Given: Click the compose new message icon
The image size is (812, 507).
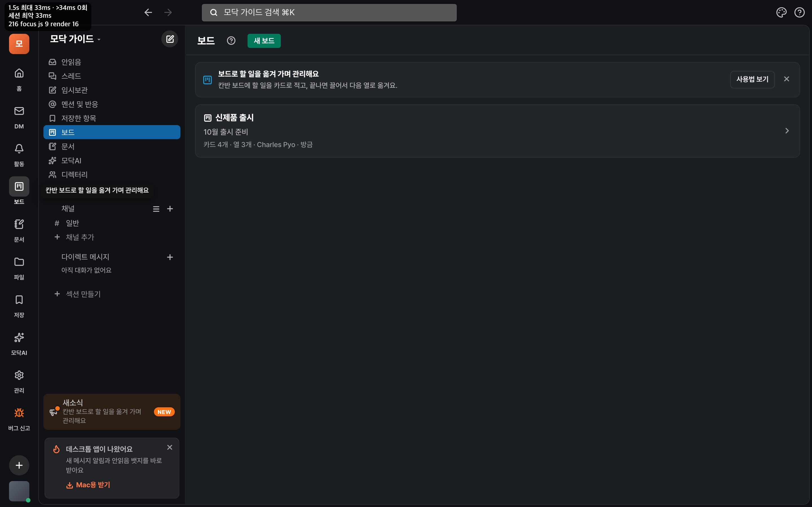Looking at the screenshot, I should (170, 39).
